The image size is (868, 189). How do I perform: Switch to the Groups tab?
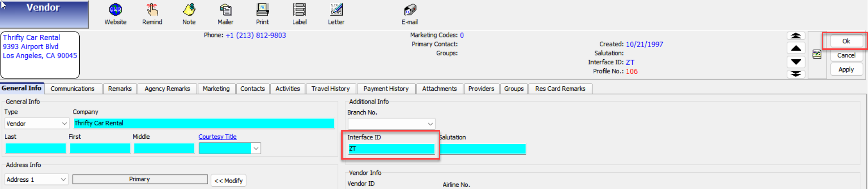(514, 89)
